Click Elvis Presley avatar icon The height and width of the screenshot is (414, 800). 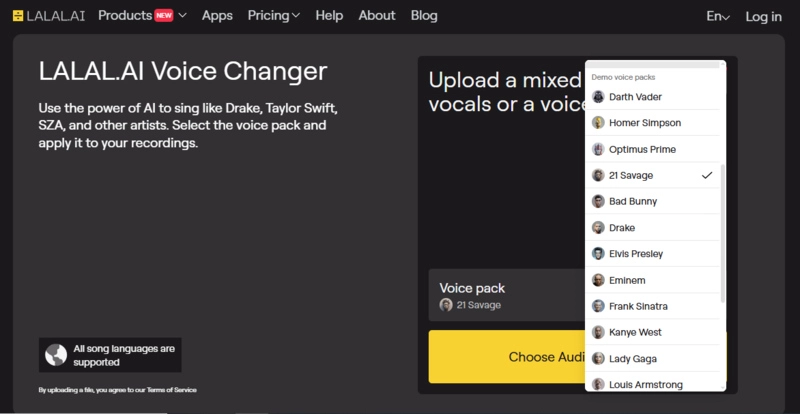point(598,254)
